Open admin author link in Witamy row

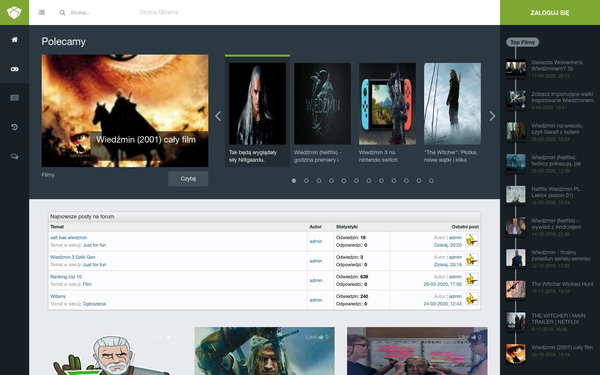tap(316, 300)
